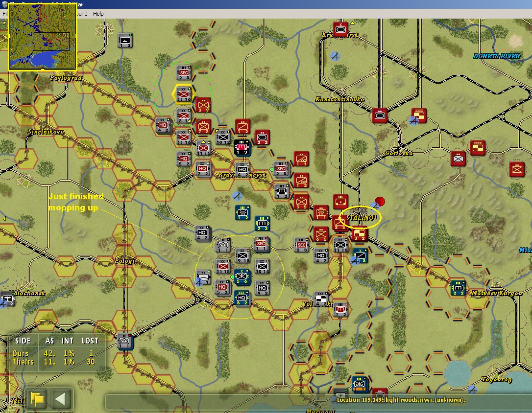The width and height of the screenshot is (532, 413).
Task: Click the overview minimap thumbnail
Action: pyautogui.click(x=43, y=37)
